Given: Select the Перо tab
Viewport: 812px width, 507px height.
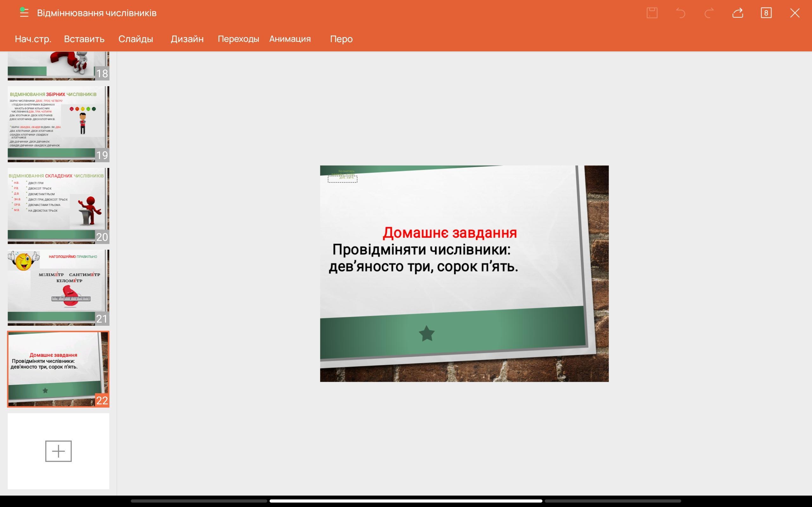Looking at the screenshot, I should click(x=341, y=39).
